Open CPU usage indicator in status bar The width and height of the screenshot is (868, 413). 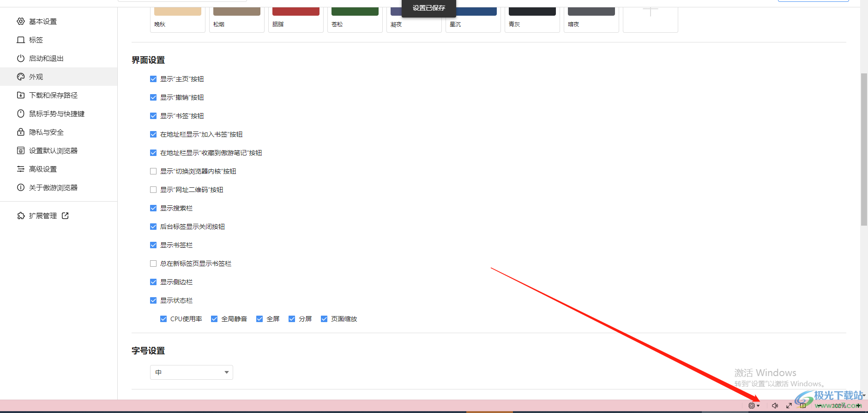752,406
